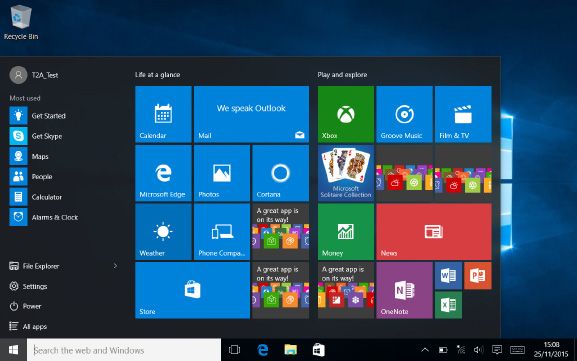Viewport: 577px width, 361px height.
Task: Launch the Microsoft Edge tile
Action: click(x=163, y=173)
